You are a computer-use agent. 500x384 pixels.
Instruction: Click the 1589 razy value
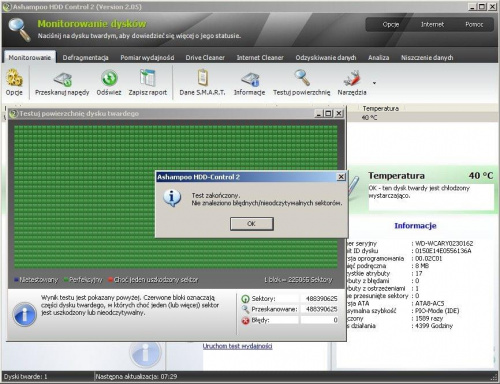429,318
